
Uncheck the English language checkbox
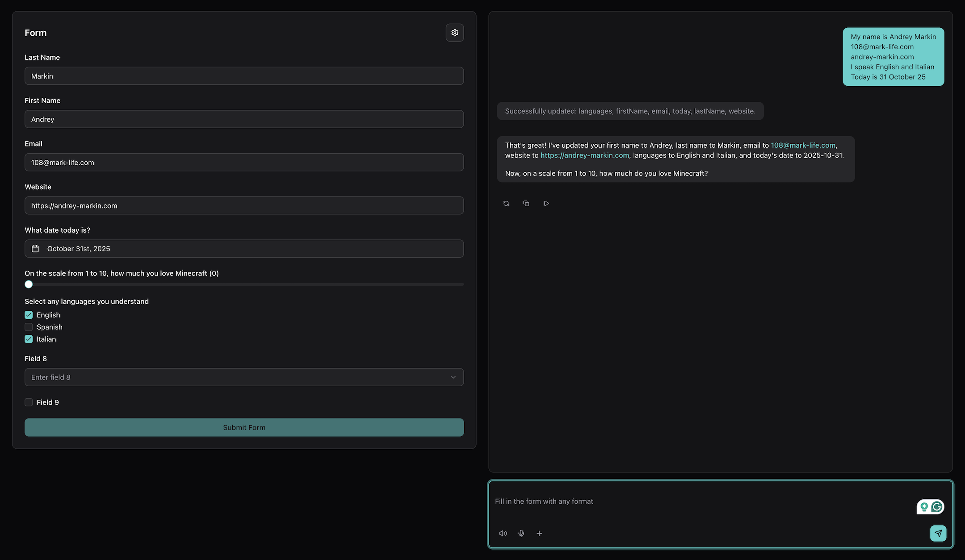[x=29, y=315]
